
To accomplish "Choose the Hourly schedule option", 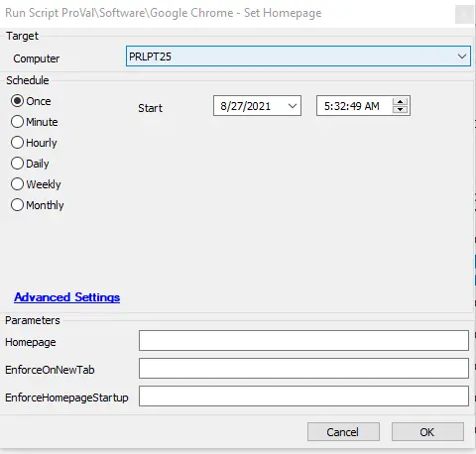I will tap(17, 143).
